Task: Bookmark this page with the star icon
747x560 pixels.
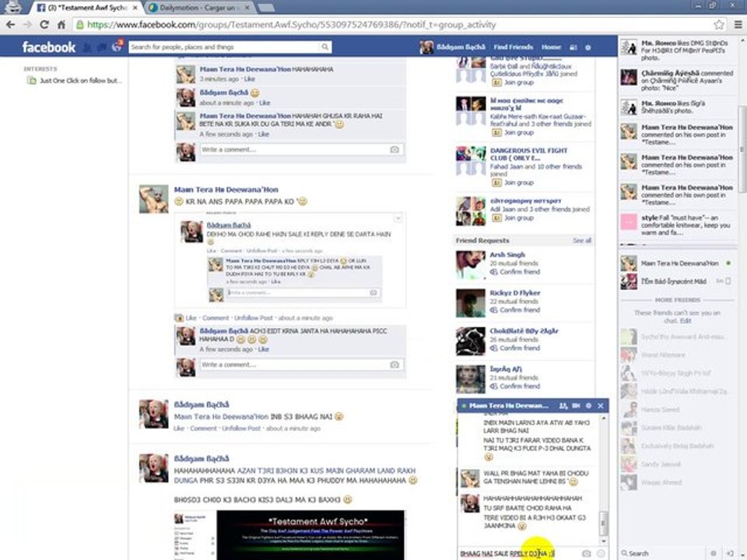Action: click(718, 25)
